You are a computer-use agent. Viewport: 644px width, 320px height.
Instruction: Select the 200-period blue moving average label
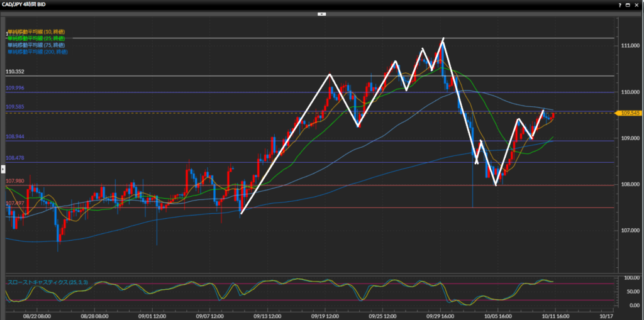tap(37, 52)
